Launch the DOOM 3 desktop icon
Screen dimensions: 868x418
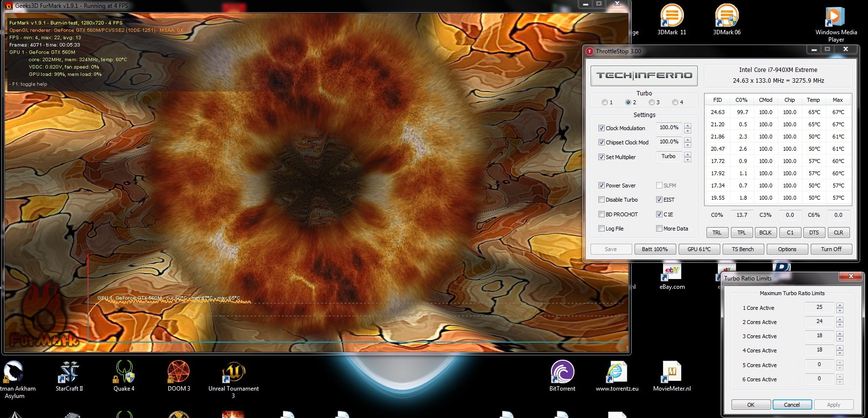179,376
